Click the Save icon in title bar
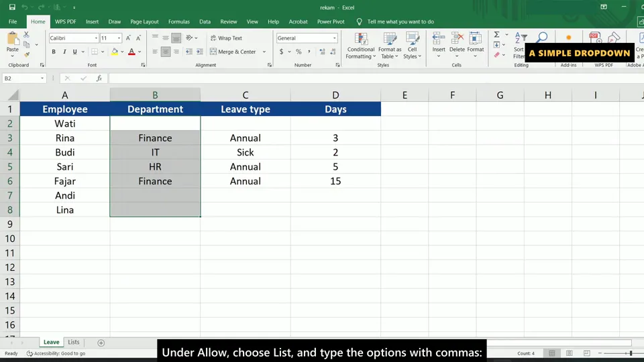 (12, 7)
